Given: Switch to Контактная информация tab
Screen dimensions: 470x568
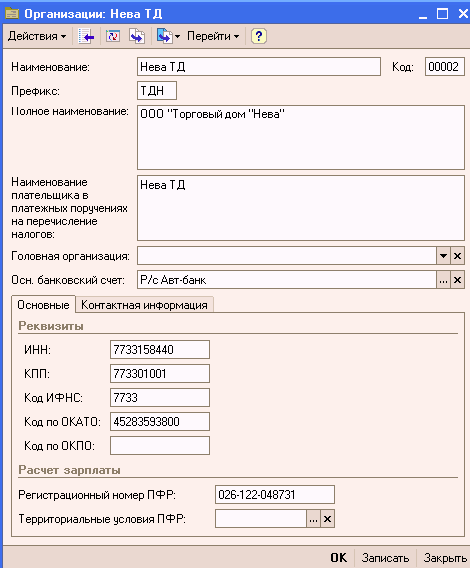Looking at the screenshot, I should tap(144, 305).
